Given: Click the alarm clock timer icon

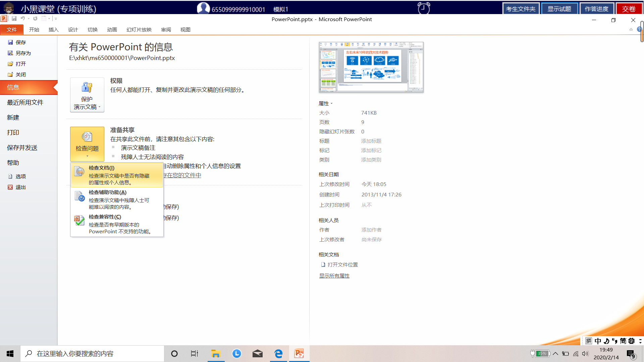Looking at the screenshot, I should pyautogui.click(x=424, y=8).
